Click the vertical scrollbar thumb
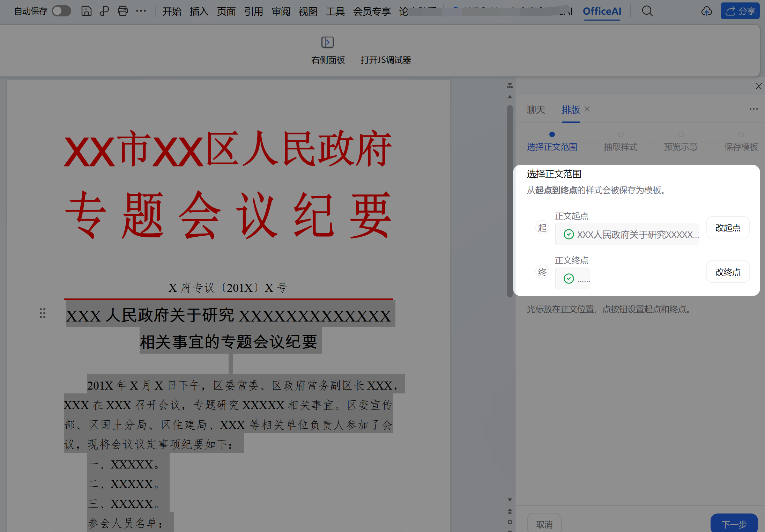Screen dimensions: 765x532 [x=510, y=201]
